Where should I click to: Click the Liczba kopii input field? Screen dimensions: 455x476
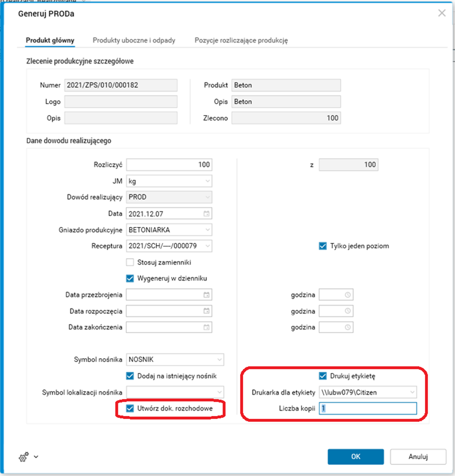367,409
